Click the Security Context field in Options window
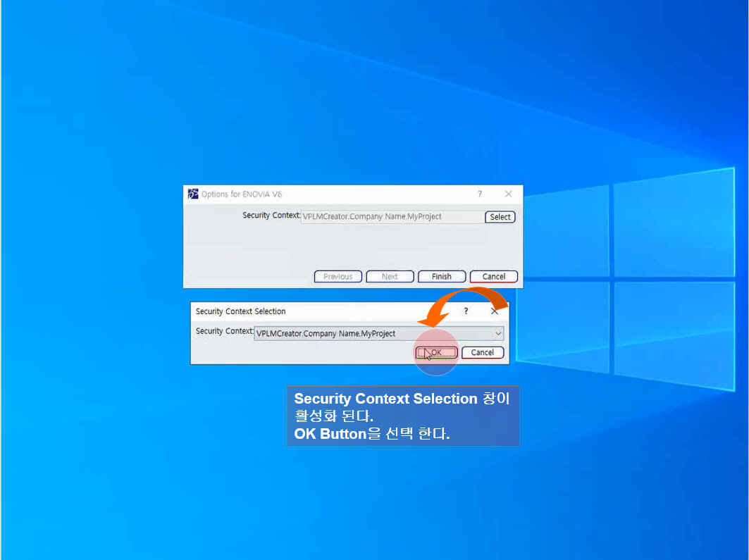 pos(392,217)
